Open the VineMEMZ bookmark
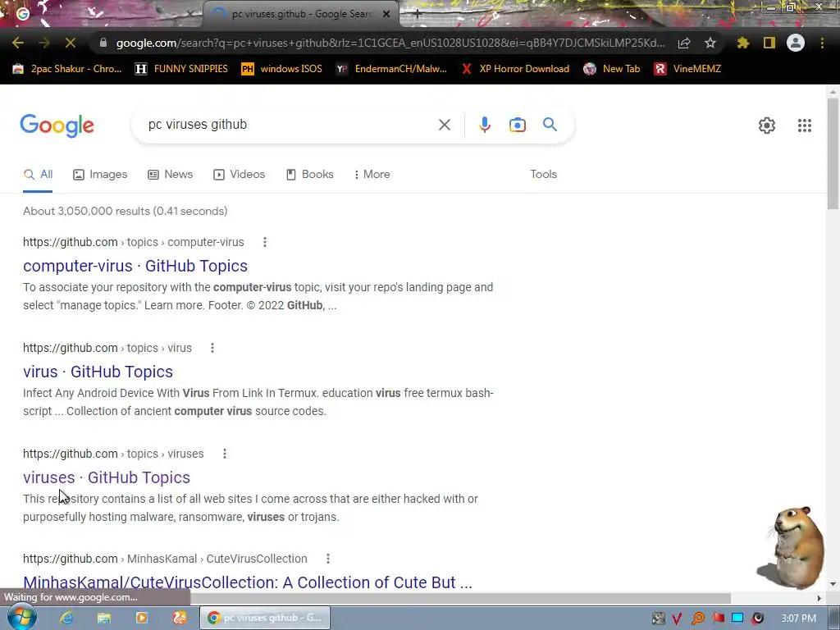The image size is (840, 630). [x=688, y=69]
